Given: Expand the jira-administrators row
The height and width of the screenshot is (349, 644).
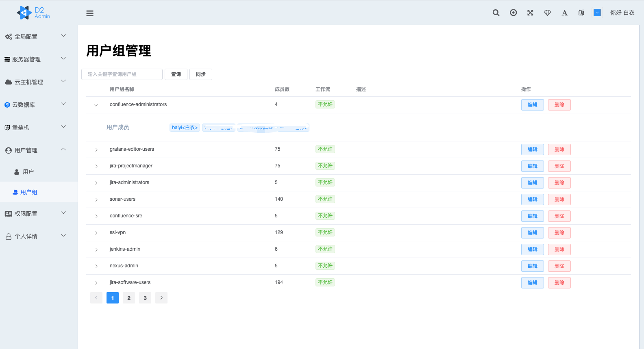Looking at the screenshot, I should click(x=96, y=183).
